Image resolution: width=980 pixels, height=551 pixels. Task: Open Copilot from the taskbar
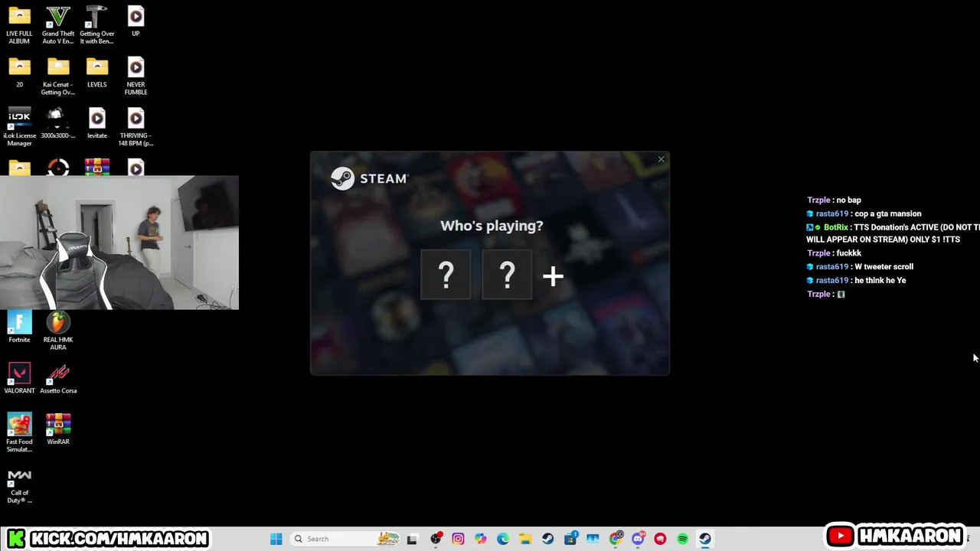(480, 539)
